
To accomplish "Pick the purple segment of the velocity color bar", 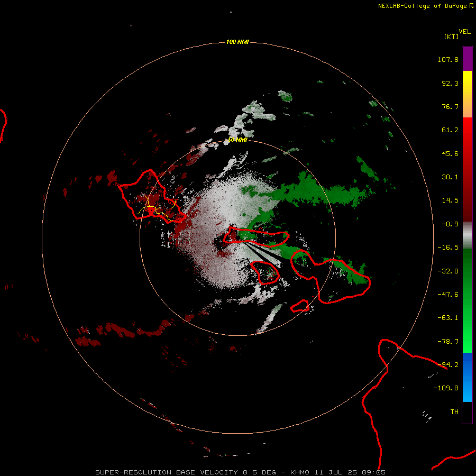I will pyautogui.click(x=467, y=59).
